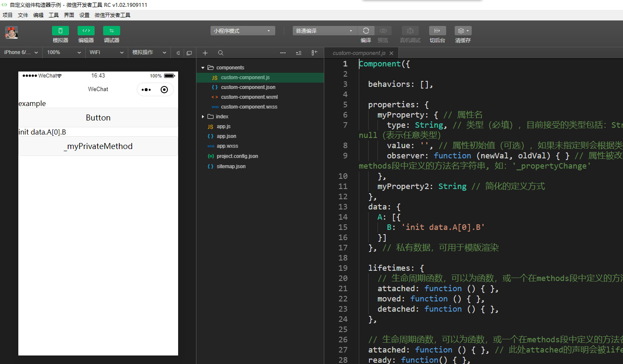This screenshot has width=623, height=364.
Task: Open custom-component.json file
Action: (260, 87)
